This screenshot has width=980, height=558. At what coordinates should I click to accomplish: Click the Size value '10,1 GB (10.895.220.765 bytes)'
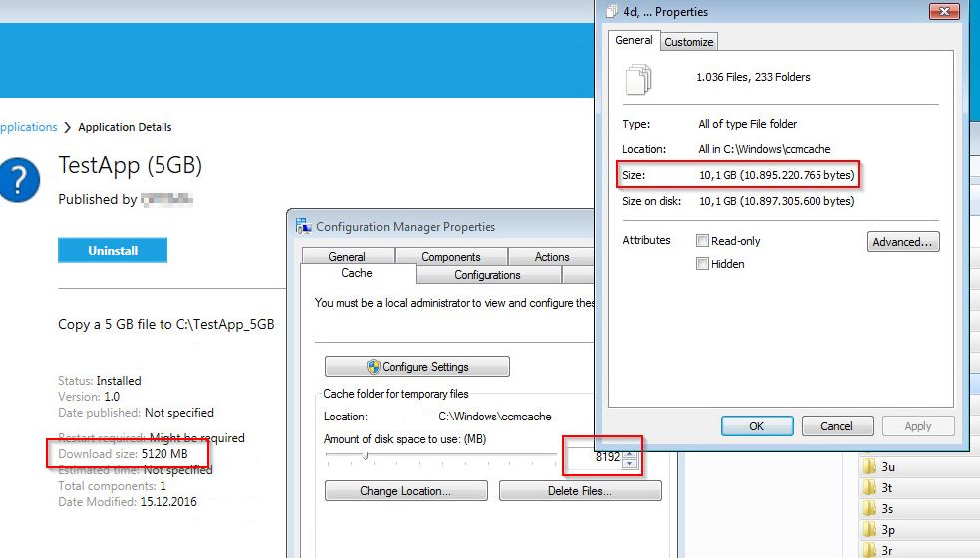tap(777, 175)
